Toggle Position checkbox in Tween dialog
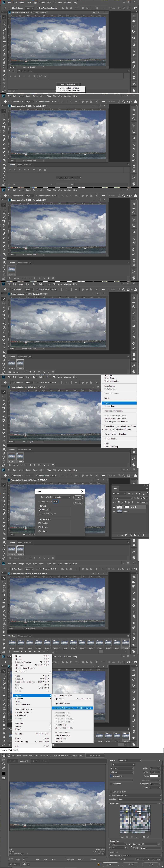This screenshot has width=164, height=868. click(40, 523)
